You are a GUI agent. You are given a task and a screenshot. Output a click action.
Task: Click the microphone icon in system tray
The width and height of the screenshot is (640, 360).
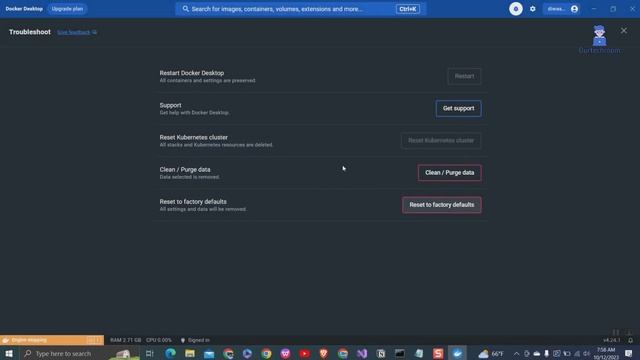click(x=547, y=353)
